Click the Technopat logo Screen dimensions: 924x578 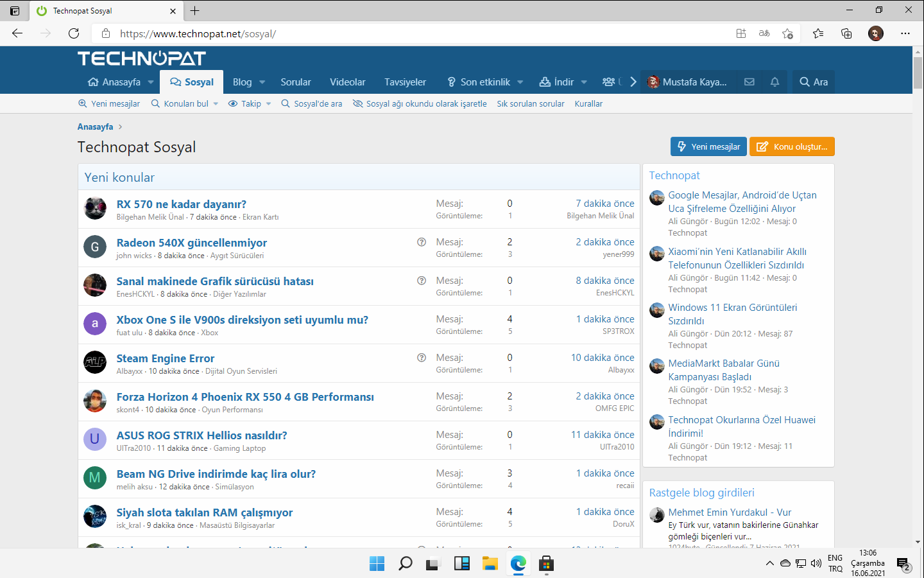142,58
